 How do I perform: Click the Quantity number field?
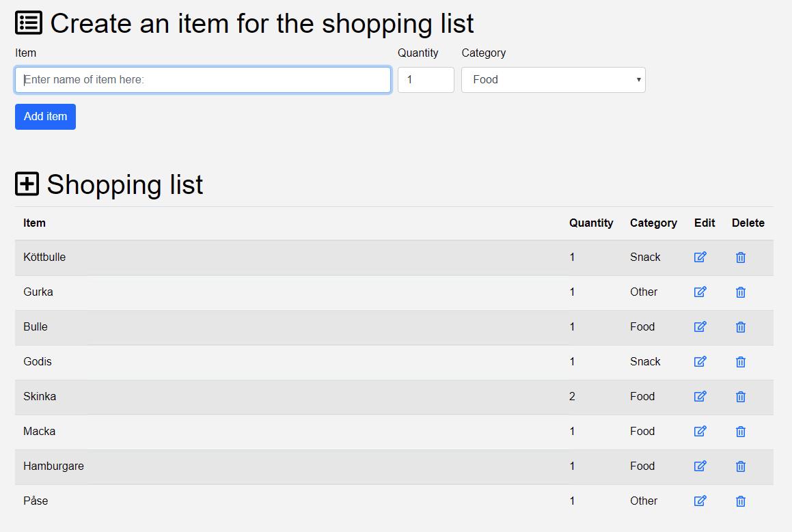point(426,80)
